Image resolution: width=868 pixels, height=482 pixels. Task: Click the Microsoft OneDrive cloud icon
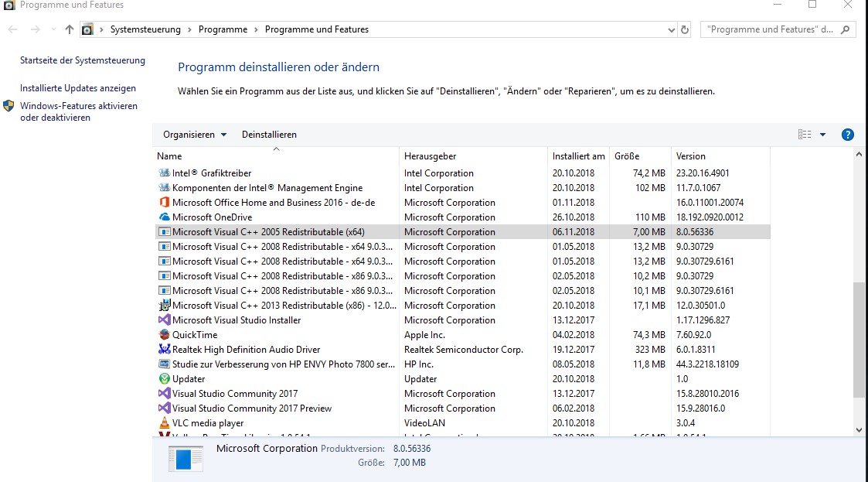click(x=164, y=217)
